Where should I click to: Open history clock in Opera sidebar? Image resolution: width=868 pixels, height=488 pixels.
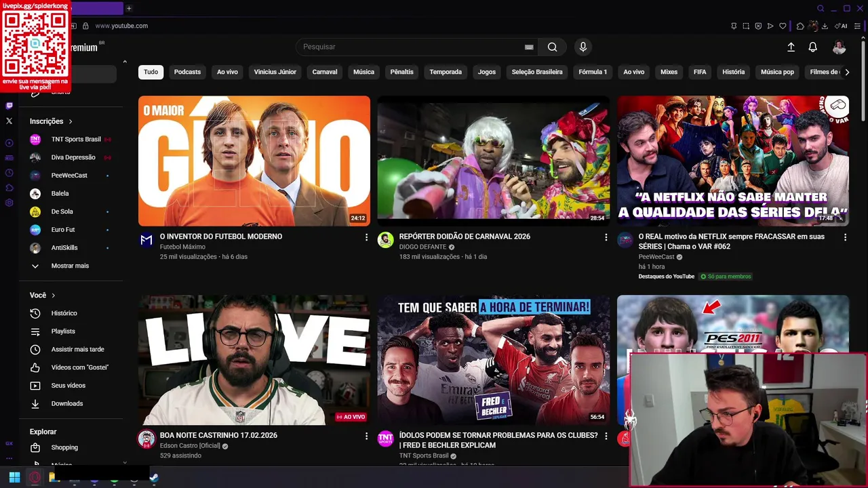[x=9, y=173]
